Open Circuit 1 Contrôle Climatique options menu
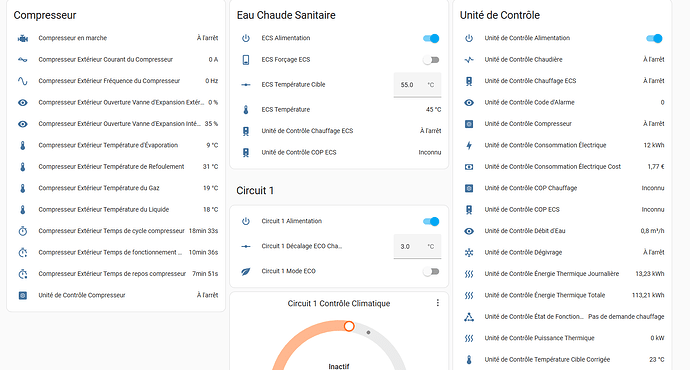This screenshot has width=690, height=370. click(x=437, y=303)
